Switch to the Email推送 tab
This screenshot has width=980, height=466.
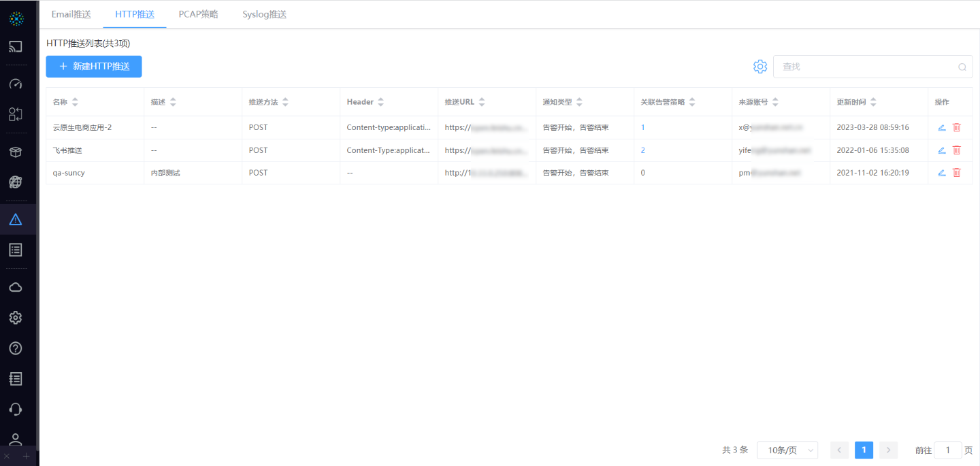[x=71, y=14]
